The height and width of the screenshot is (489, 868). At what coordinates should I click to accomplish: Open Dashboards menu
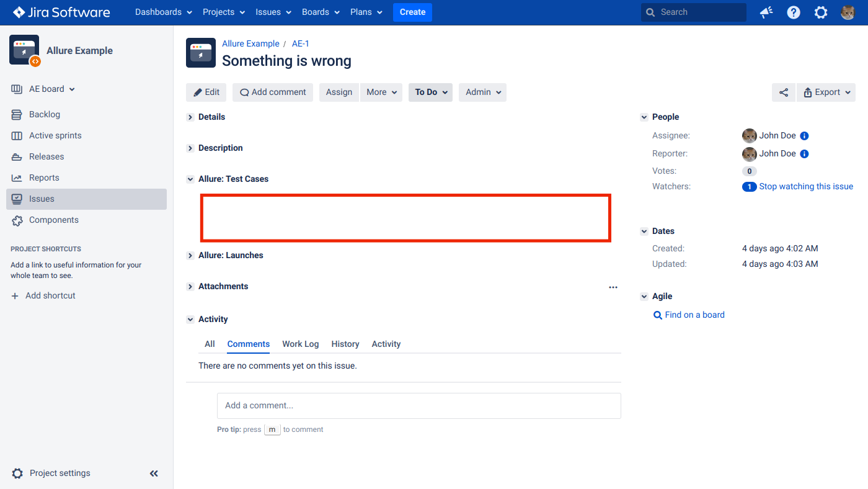coord(164,12)
